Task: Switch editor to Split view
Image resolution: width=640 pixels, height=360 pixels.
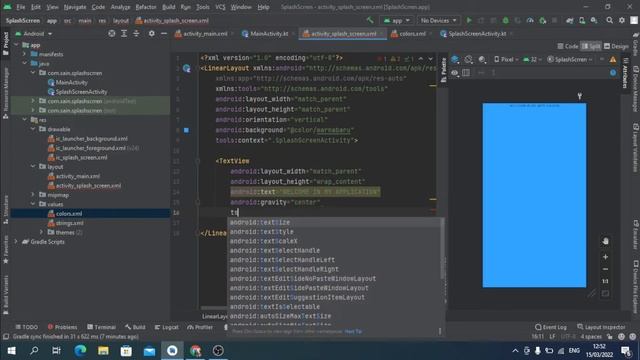Action: [x=591, y=46]
